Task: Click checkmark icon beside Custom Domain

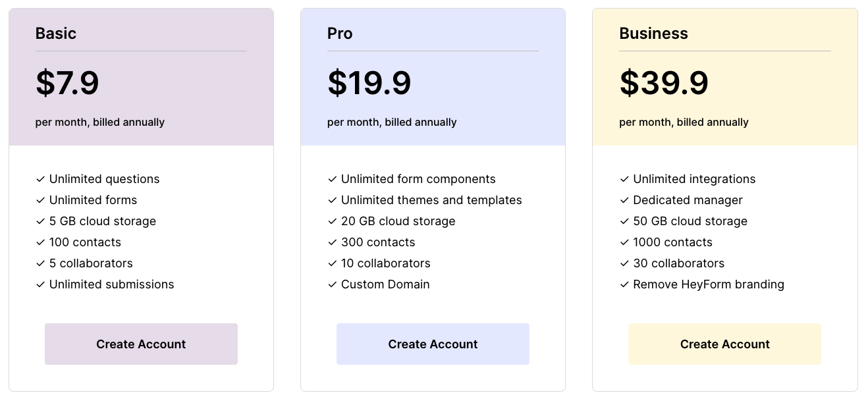Action: (x=333, y=284)
